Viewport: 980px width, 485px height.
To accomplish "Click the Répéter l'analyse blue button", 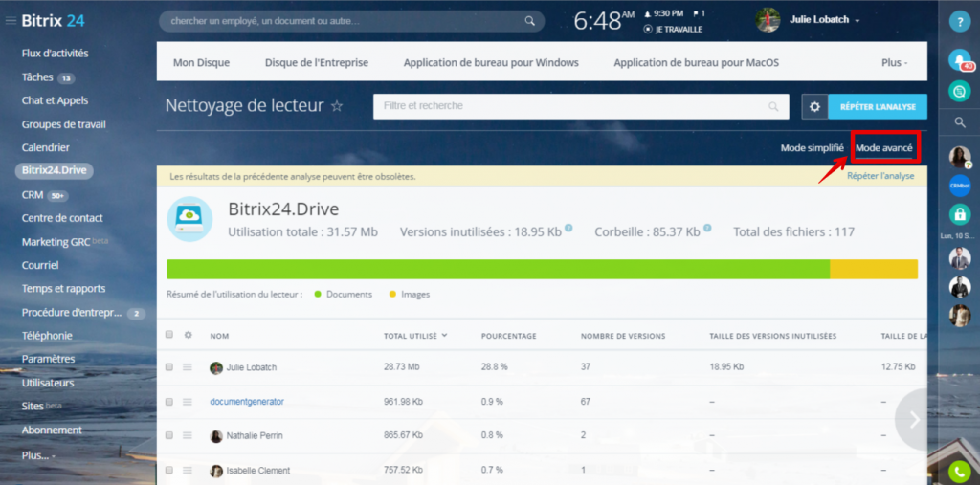I will [878, 107].
